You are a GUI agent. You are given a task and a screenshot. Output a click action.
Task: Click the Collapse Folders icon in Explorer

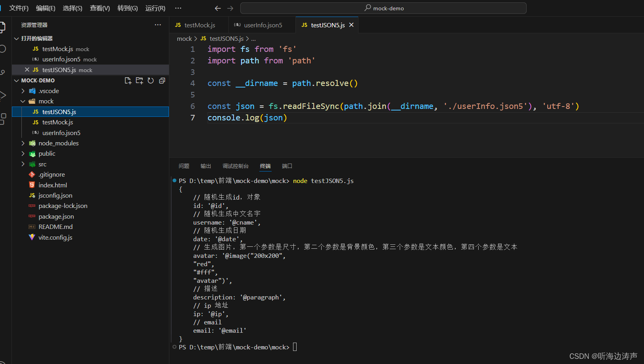point(162,80)
